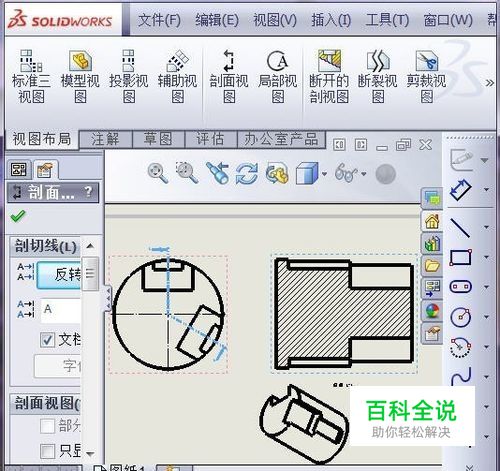Open the 视图(V) menu
The image size is (500, 471).
click(275, 20)
